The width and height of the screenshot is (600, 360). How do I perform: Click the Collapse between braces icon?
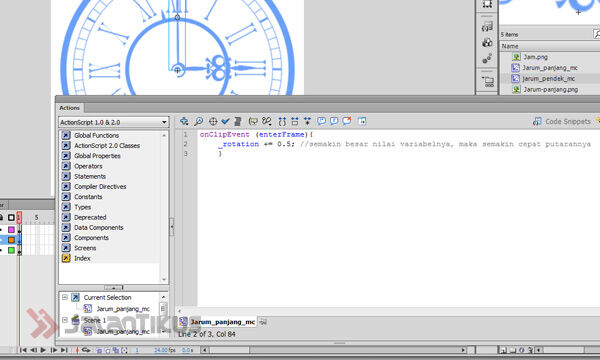pyautogui.click(x=282, y=121)
